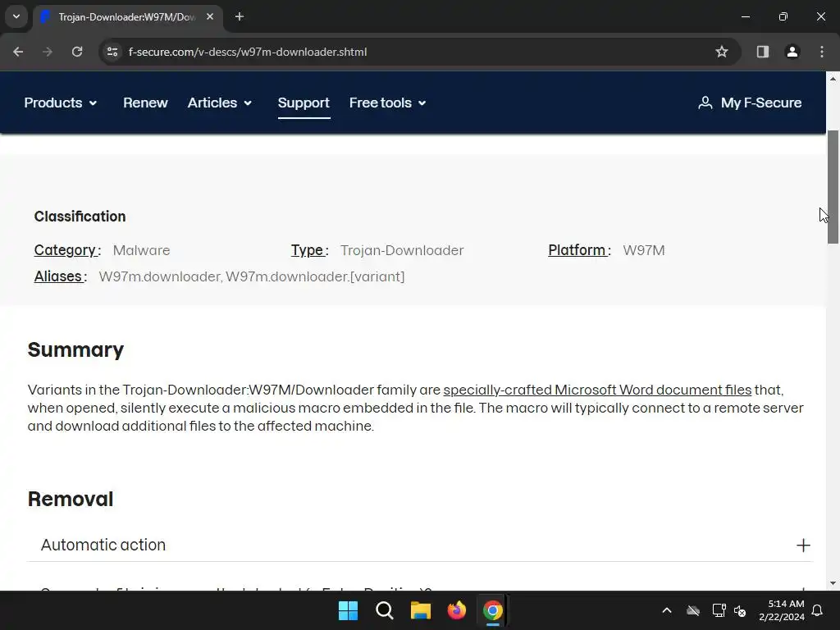The width and height of the screenshot is (840, 630).
Task: Select the Trojan-Downloader:W97M browser tab
Action: click(x=127, y=17)
